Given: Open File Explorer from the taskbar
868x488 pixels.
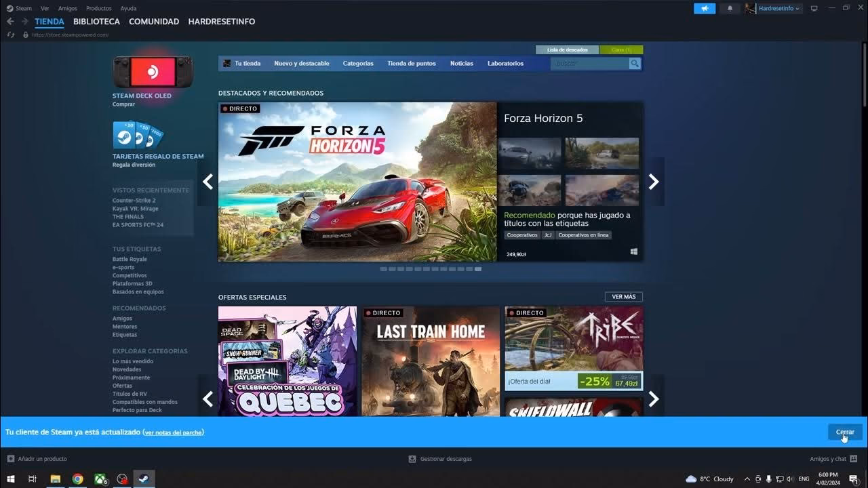Looking at the screenshot, I should point(56,479).
